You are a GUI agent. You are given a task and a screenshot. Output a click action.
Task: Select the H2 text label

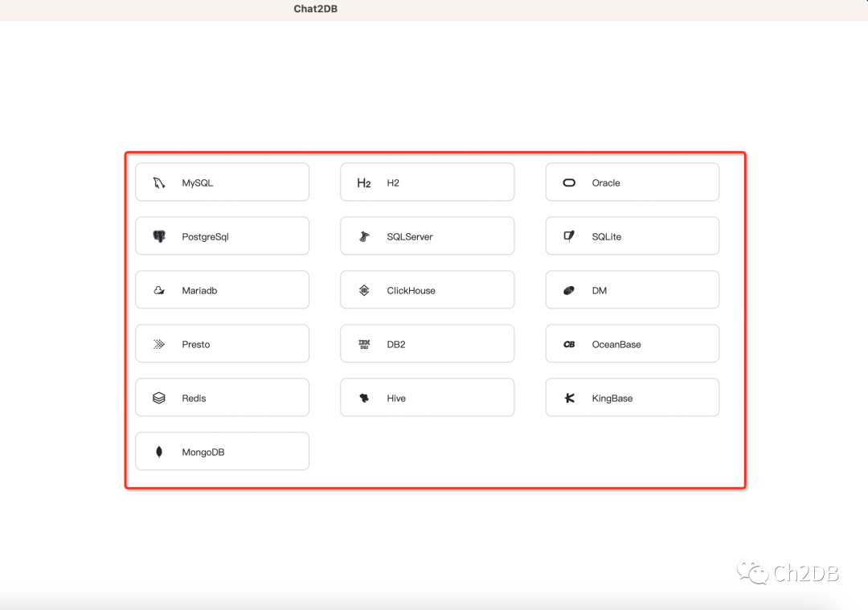[x=393, y=183]
